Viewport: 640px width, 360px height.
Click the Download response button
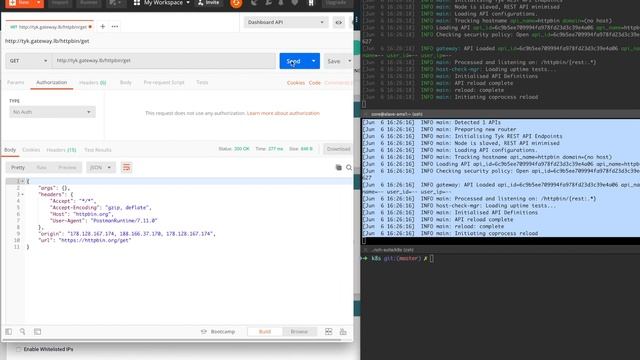[338, 149]
